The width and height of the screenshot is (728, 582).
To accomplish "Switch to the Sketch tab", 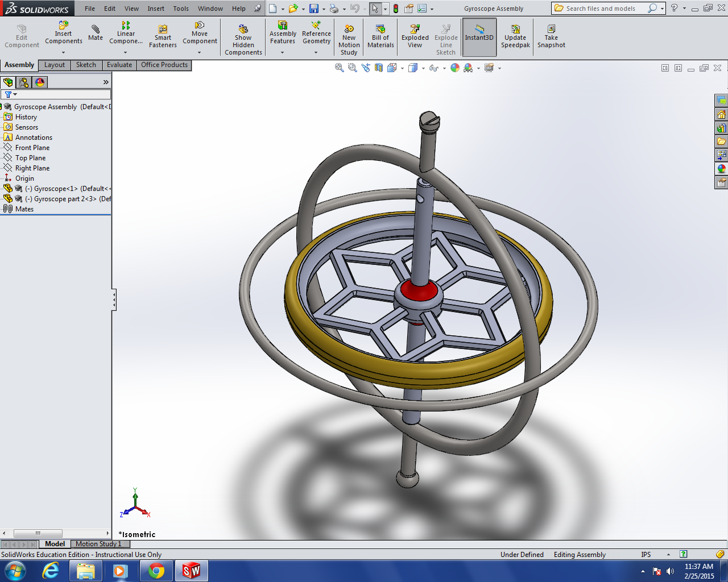I will coord(85,65).
